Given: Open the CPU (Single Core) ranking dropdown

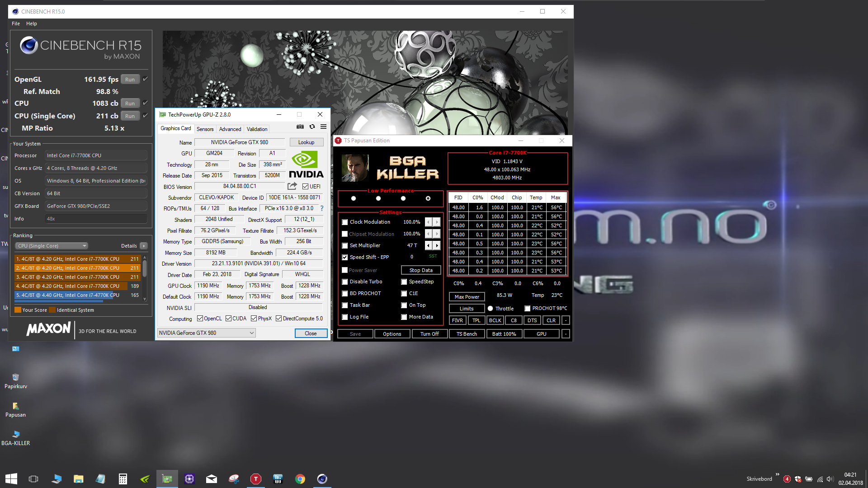Looking at the screenshot, I should click(52, 246).
